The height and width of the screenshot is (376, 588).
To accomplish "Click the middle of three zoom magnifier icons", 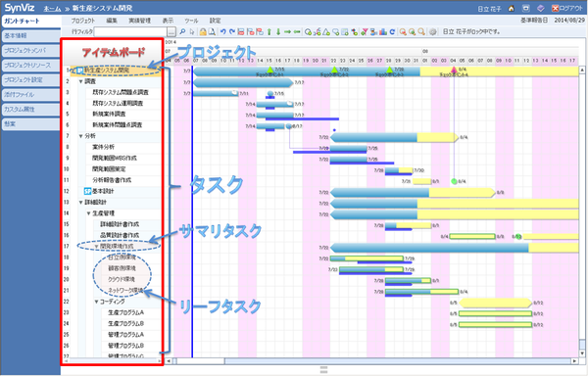I will click(412, 32).
